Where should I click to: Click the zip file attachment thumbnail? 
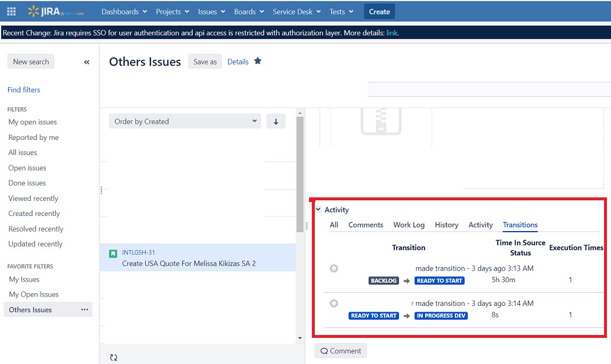click(381, 121)
